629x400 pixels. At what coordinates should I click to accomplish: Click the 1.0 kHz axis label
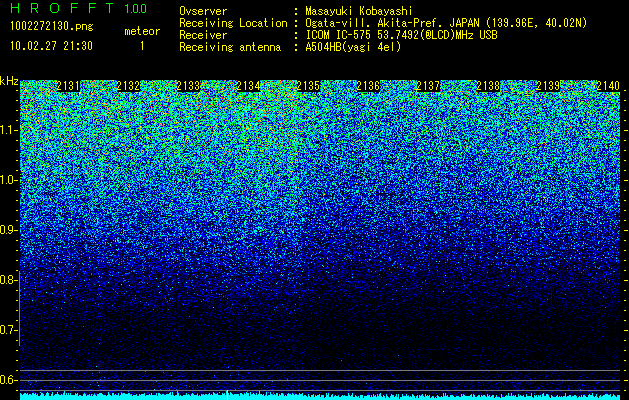point(9,180)
